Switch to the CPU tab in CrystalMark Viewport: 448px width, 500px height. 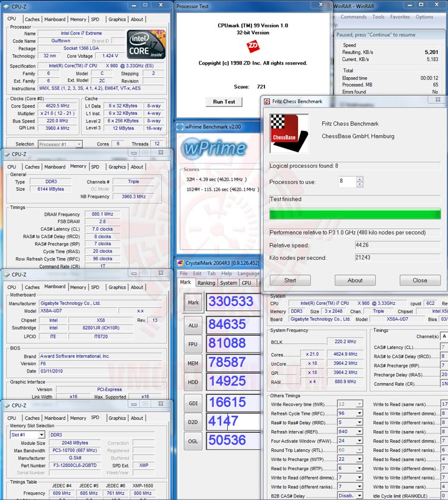tap(246, 283)
